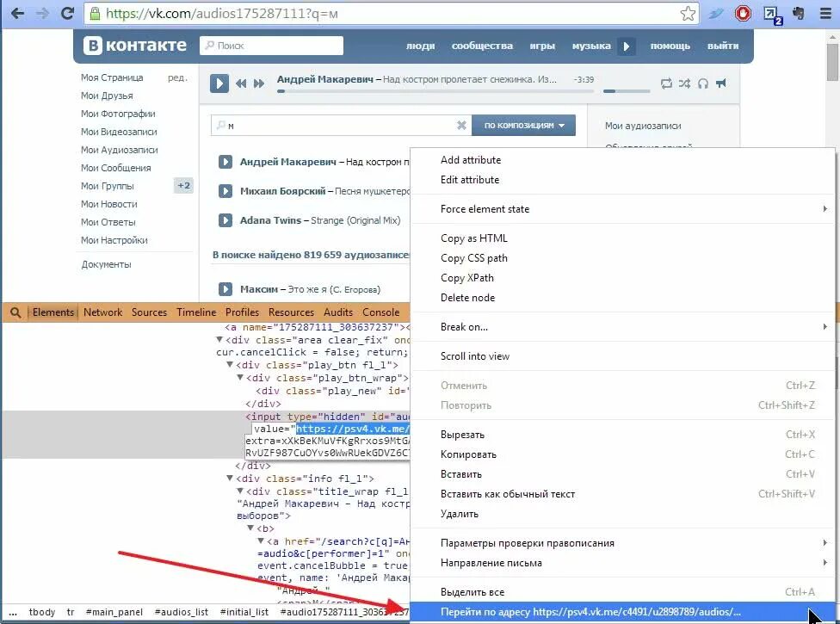The height and width of the screenshot is (624, 840).
Task: Open Направление письма submenu
Action: (622, 563)
